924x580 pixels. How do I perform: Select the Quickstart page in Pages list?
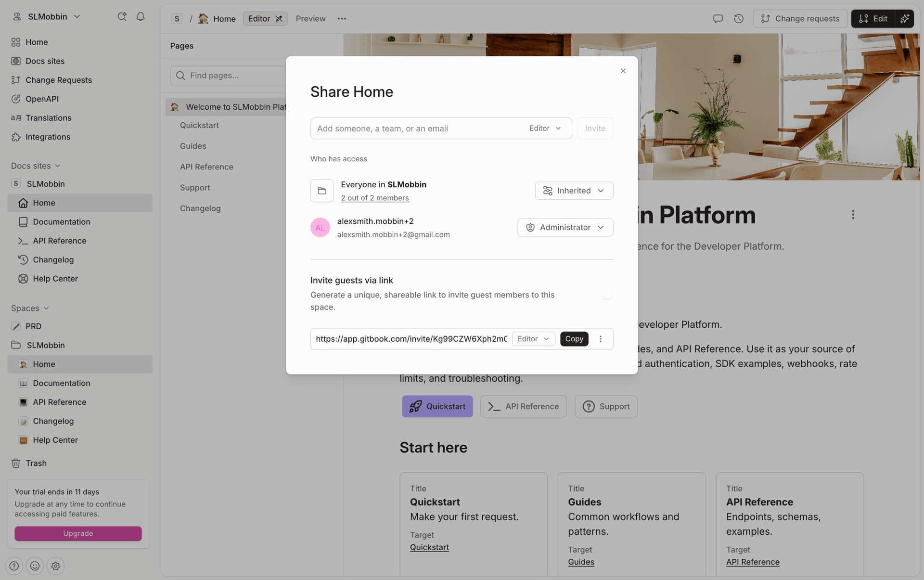(x=199, y=125)
